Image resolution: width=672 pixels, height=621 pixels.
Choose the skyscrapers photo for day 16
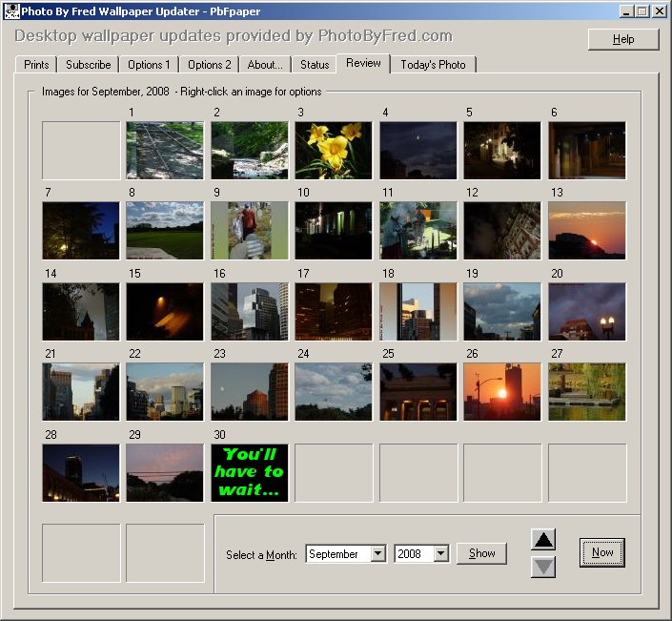249,311
